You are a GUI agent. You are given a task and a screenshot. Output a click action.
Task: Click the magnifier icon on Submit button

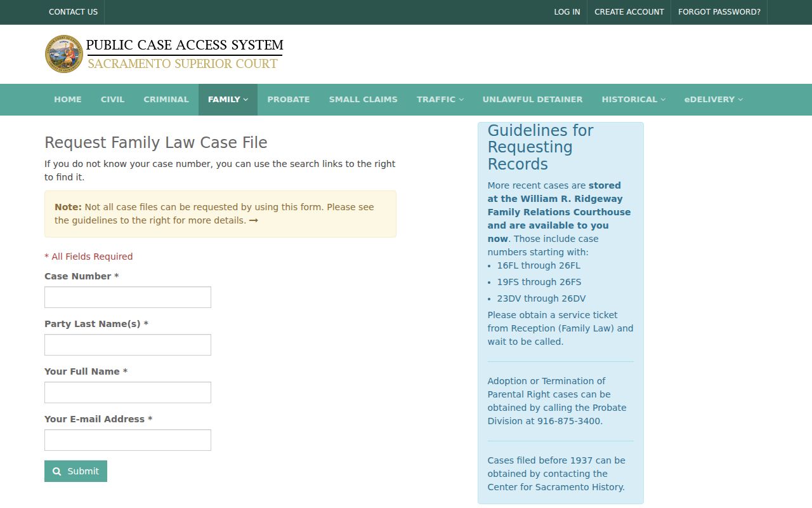(x=57, y=471)
